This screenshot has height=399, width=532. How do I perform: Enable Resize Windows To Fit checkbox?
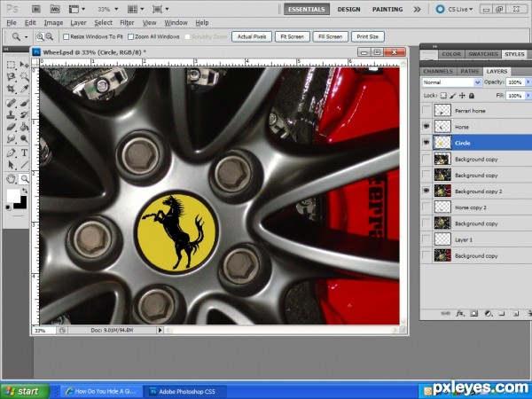point(66,36)
